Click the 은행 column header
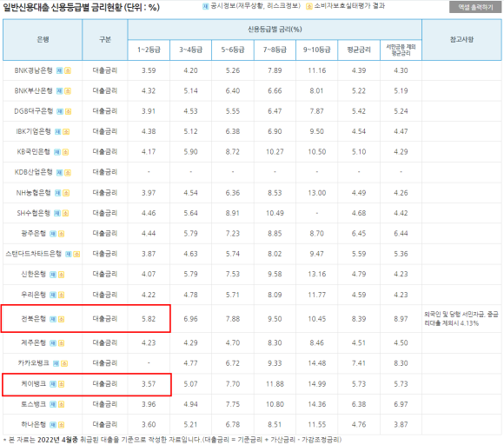 [43, 40]
